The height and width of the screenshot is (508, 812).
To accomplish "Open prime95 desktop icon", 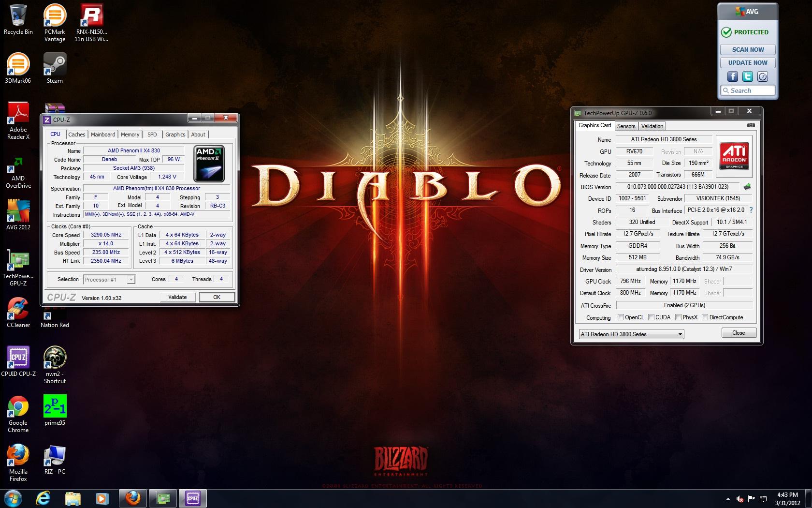I will (x=55, y=410).
